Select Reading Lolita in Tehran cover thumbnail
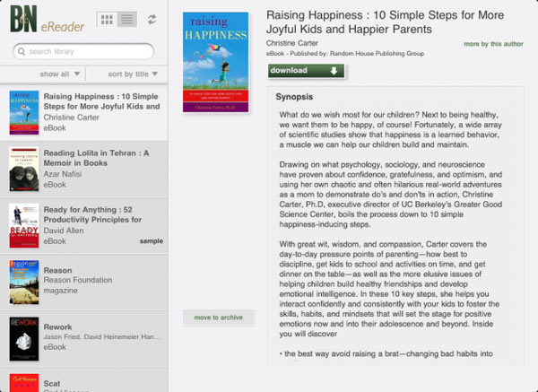 pyautogui.click(x=23, y=168)
